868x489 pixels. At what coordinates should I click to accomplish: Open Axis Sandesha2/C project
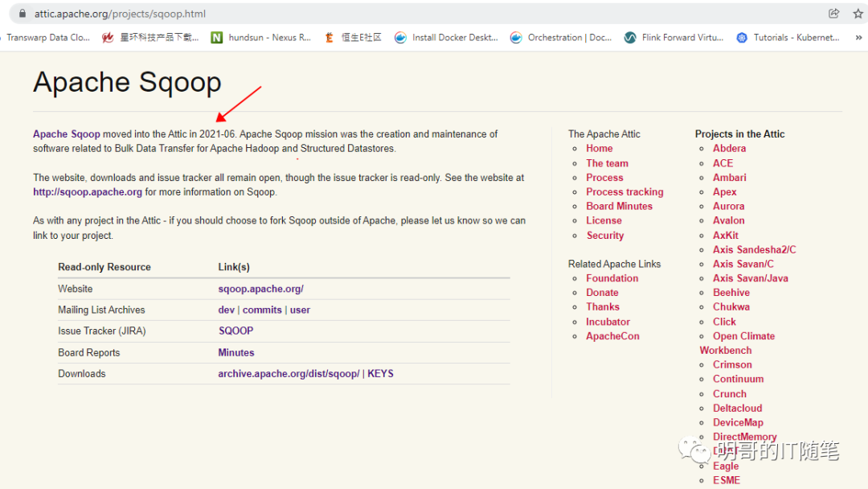[x=755, y=250]
